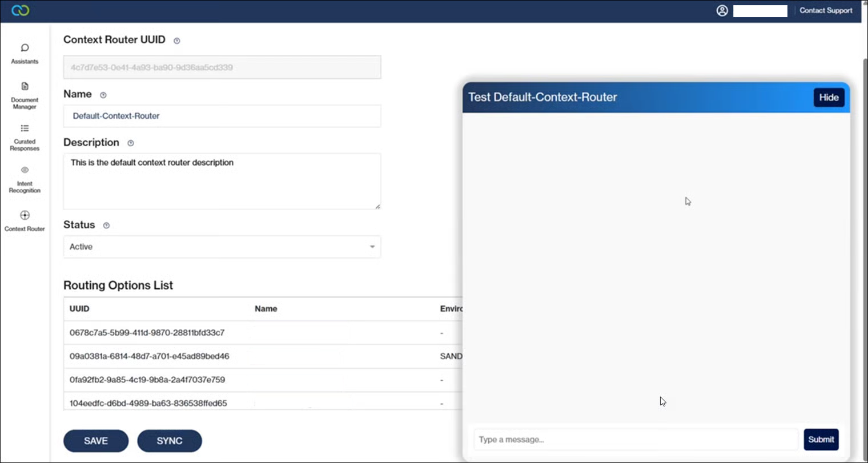Click Contact Support link
868x463 pixels.
click(825, 11)
